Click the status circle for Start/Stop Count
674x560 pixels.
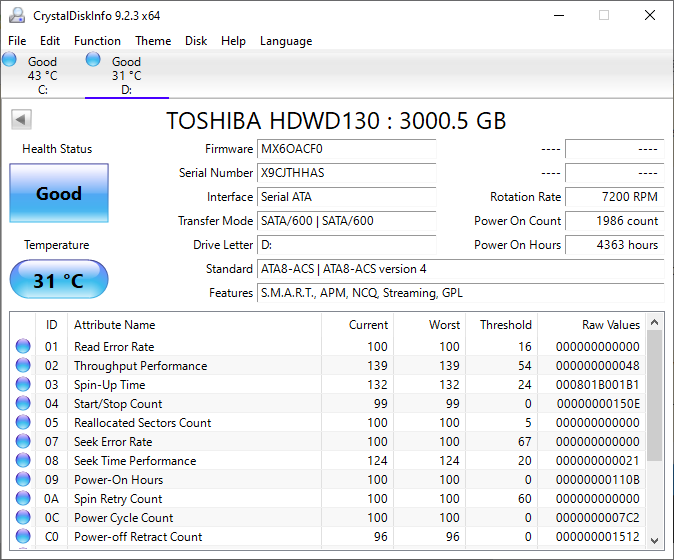click(x=23, y=403)
